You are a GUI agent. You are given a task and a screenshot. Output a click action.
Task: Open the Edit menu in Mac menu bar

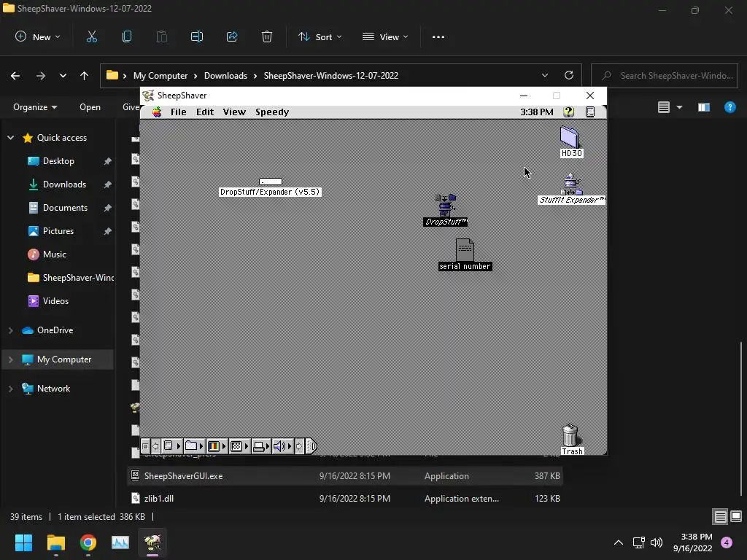coord(205,112)
